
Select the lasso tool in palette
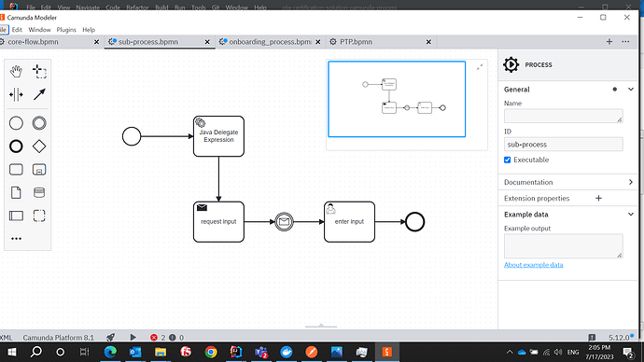click(x=39, y=72)
